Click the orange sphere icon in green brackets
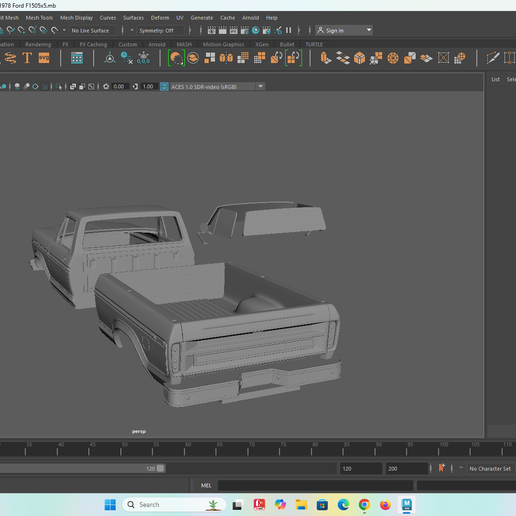The width and height of the screenshot is (516, 516). [176, 58]
